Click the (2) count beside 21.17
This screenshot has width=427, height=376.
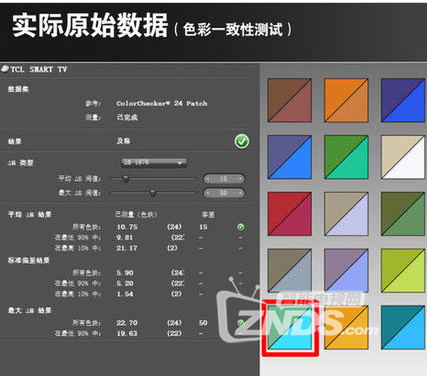tap(172, 248)
